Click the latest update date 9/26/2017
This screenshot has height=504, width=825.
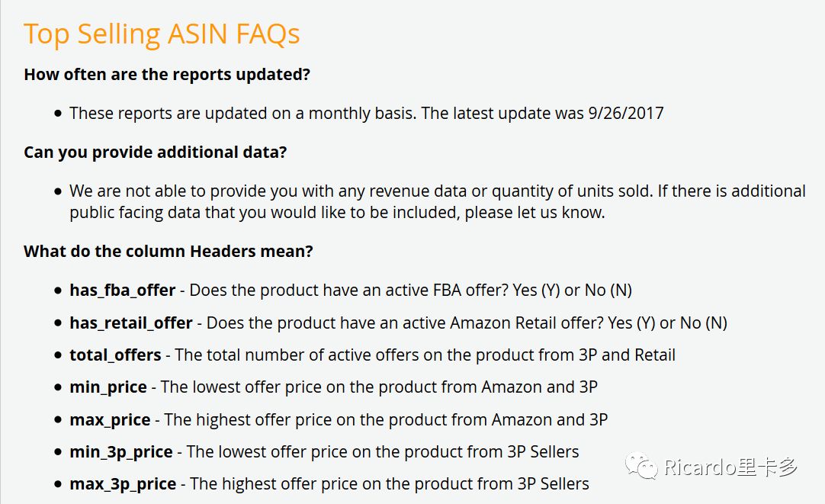626,114
